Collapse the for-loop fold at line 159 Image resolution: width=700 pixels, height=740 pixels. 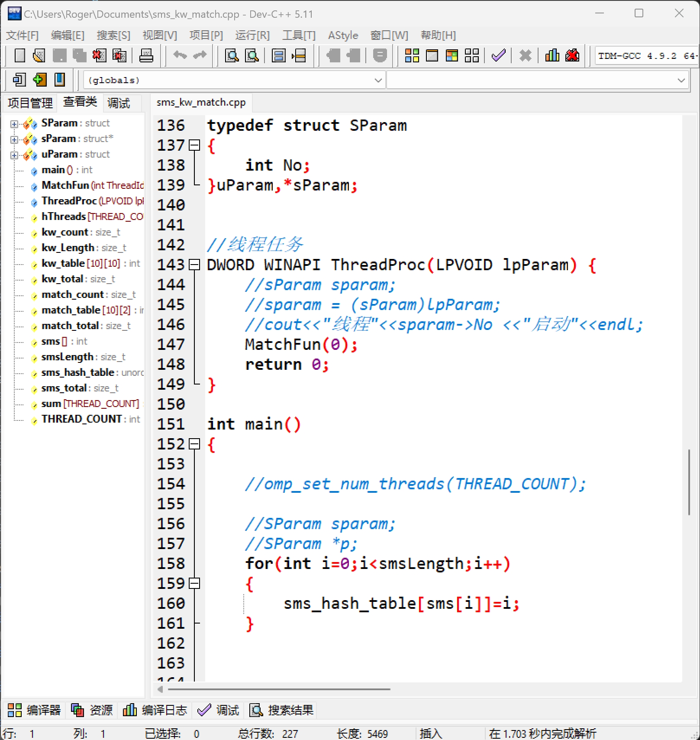tap(195, 583)
